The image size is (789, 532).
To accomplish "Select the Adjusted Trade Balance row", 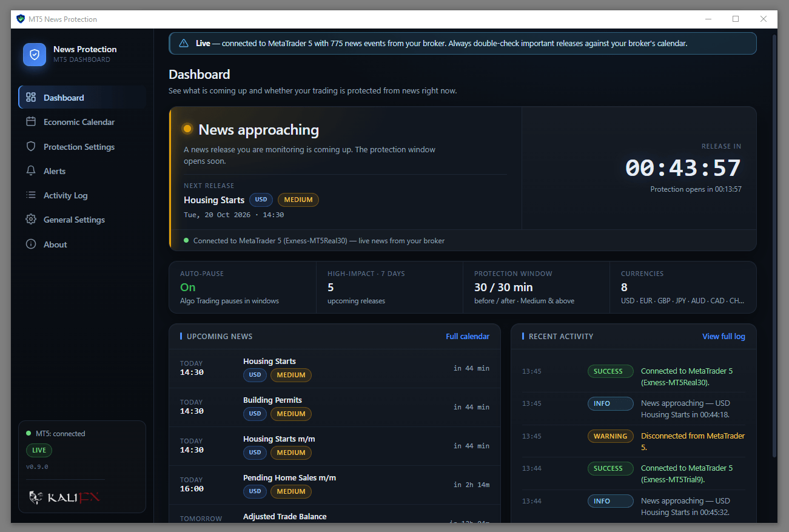I will (x=335, y=514).
